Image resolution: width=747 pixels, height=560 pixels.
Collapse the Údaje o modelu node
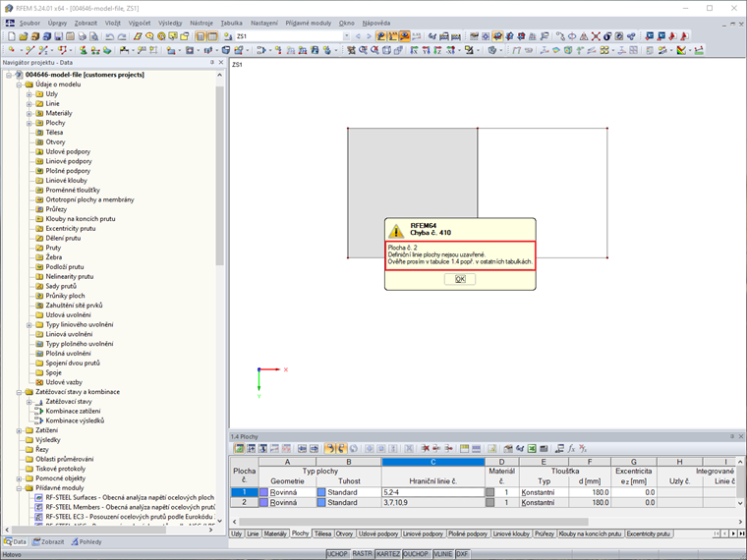19,84
